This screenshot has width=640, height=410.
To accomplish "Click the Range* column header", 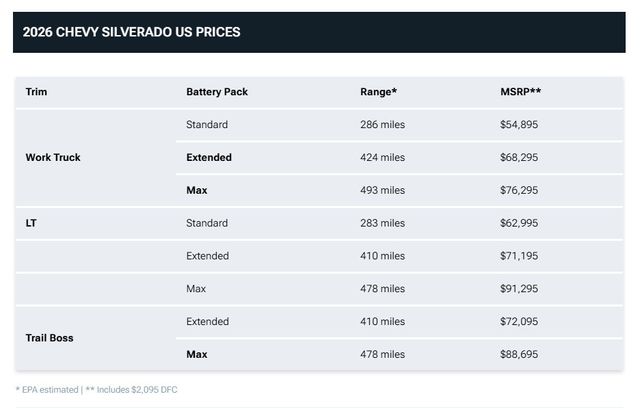I will click(378, 92).
